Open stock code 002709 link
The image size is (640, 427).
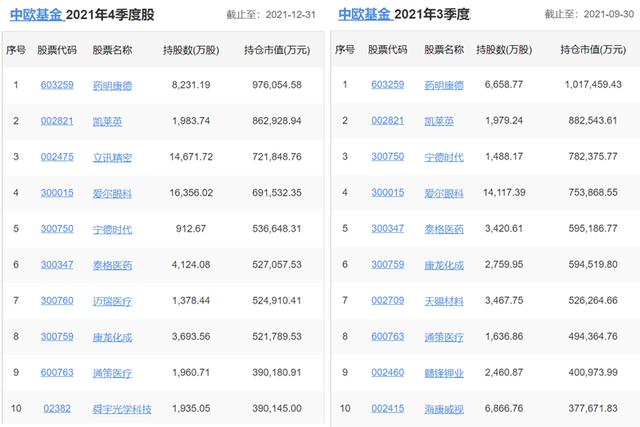(x=388, y=300)
